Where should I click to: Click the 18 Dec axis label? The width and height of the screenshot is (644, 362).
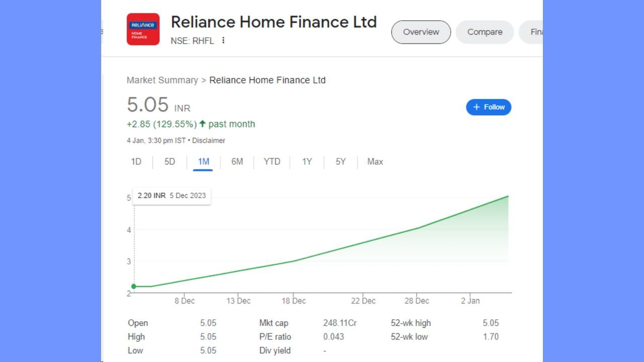pos(293,301)
